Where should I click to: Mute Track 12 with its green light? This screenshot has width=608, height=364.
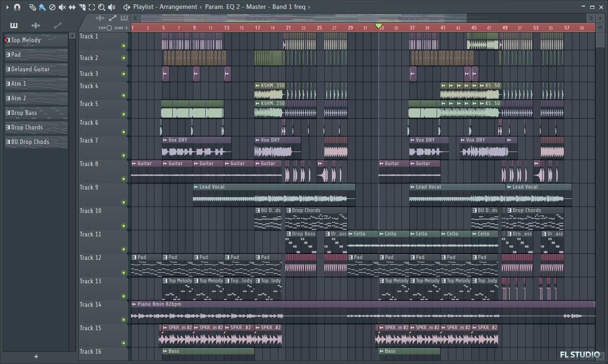click(123, 273)
